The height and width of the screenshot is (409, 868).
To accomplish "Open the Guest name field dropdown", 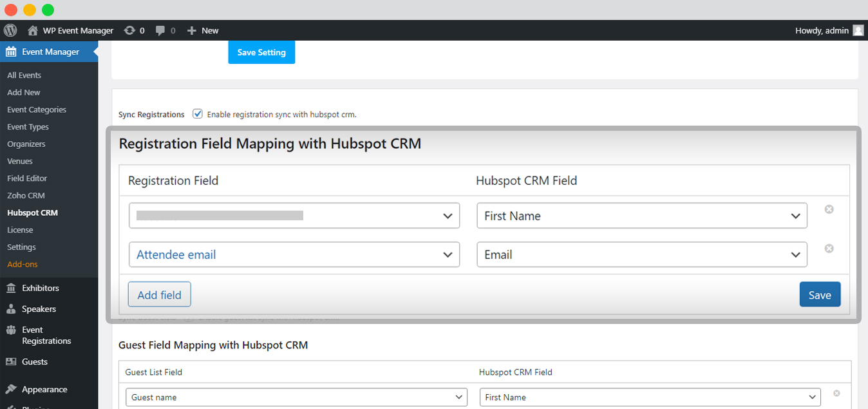I will (x=296, y=397).
